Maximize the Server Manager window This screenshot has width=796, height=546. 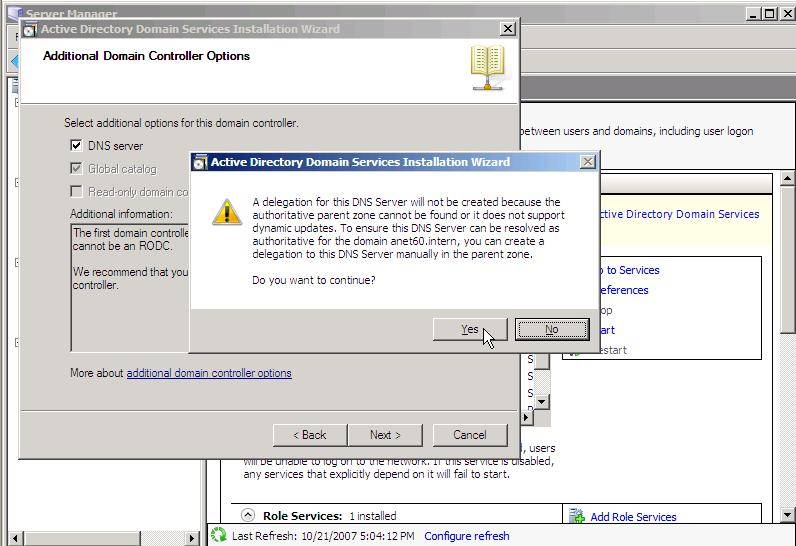click(x=770, y=13)
